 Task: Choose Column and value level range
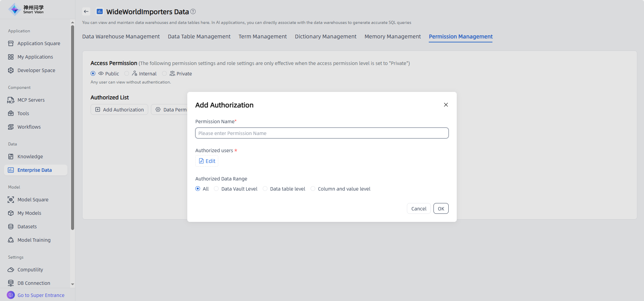tap(313, 189)
